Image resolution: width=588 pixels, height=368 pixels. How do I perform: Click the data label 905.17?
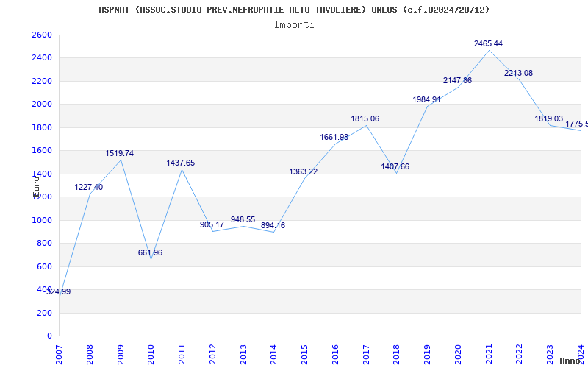point(212,224)
